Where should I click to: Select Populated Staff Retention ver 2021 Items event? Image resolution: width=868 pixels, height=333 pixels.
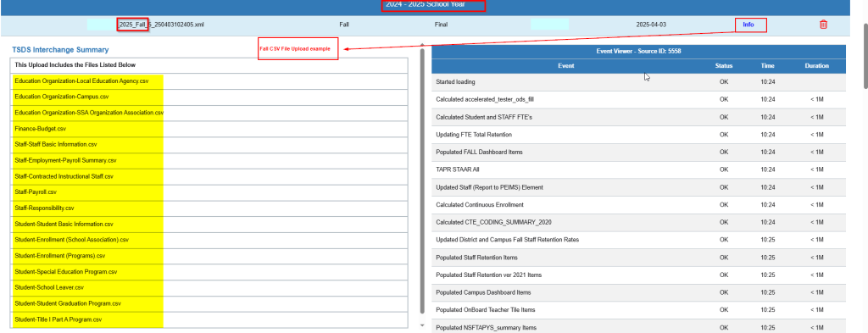tap(638, 275)
